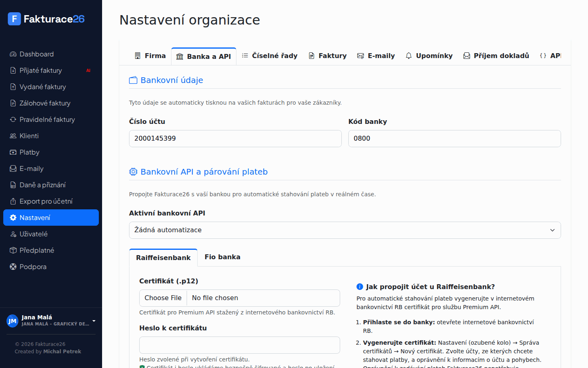588x368 pixels.
Task: Switch to the Faktury tab
Action: [327, 56]
